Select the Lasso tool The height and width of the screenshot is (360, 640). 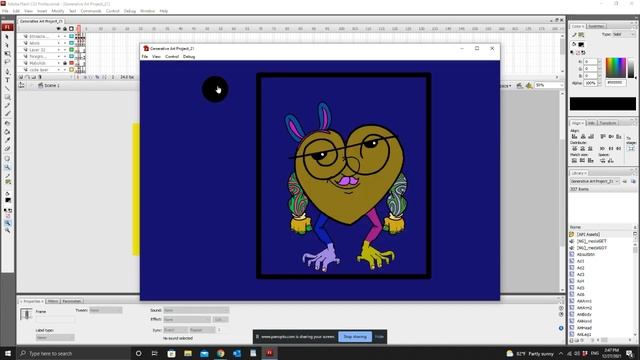pos(7,62)
